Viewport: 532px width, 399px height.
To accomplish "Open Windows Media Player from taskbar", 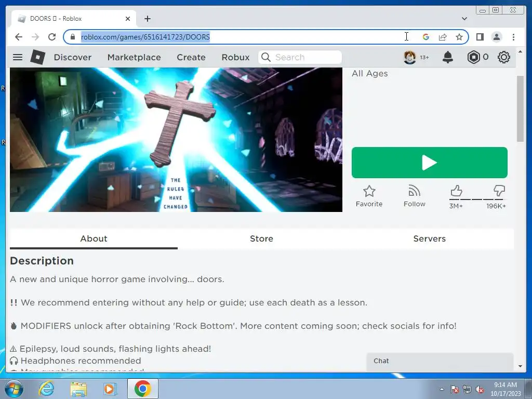I will click(110, 389).
